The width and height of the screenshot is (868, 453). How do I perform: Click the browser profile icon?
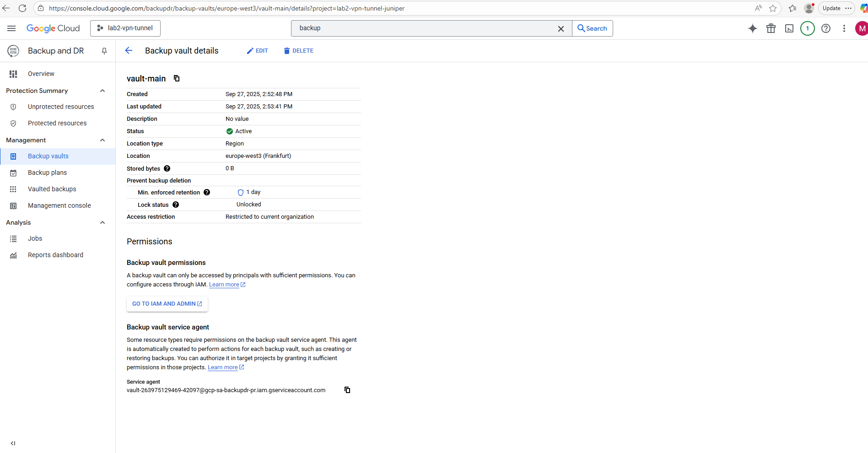point(809,8)
